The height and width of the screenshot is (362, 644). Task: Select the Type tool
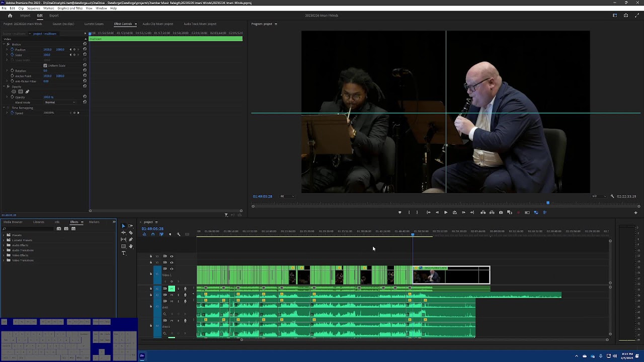point(123,253)
